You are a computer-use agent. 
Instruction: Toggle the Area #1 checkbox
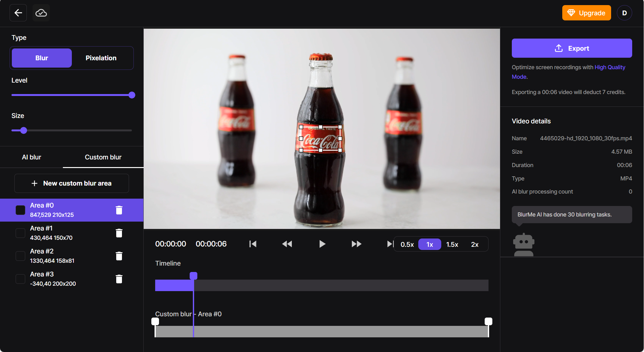click(x=20, y=233)
